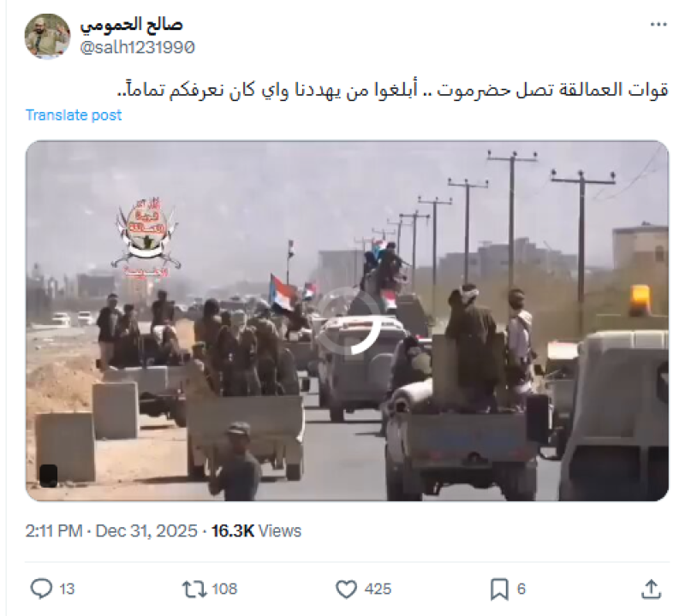
Task: Open the author's profile picture
Action: (47, 36)
